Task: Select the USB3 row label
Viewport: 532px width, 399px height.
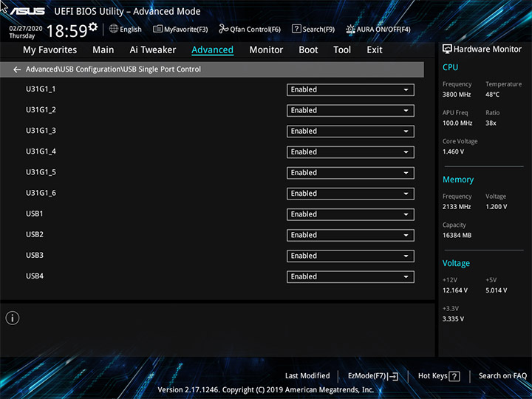Action: pyautogui.click(x=35, y=255)
